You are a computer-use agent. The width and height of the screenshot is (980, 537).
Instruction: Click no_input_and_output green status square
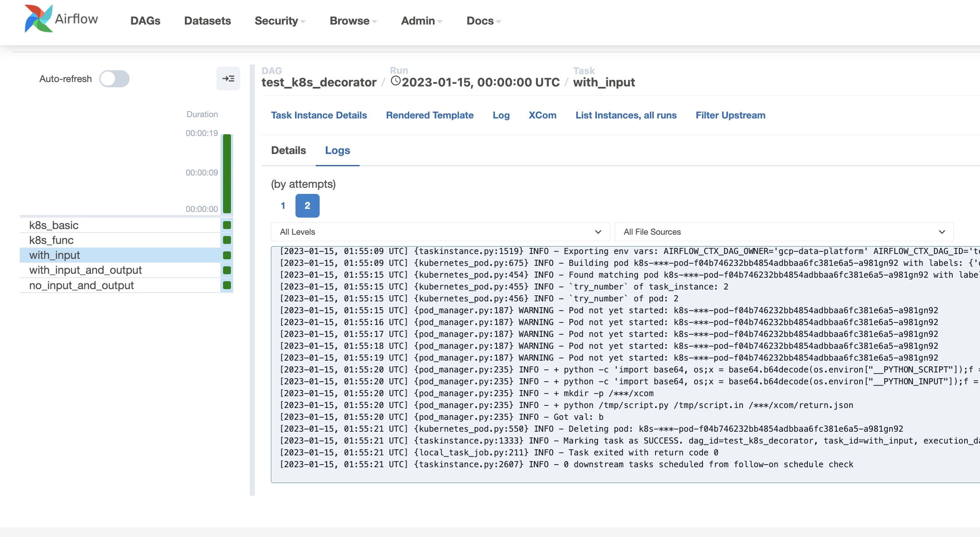[227, 285]
